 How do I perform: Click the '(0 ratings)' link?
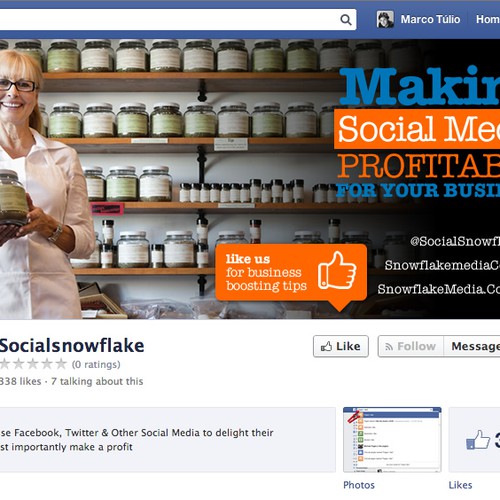(96, 364)
